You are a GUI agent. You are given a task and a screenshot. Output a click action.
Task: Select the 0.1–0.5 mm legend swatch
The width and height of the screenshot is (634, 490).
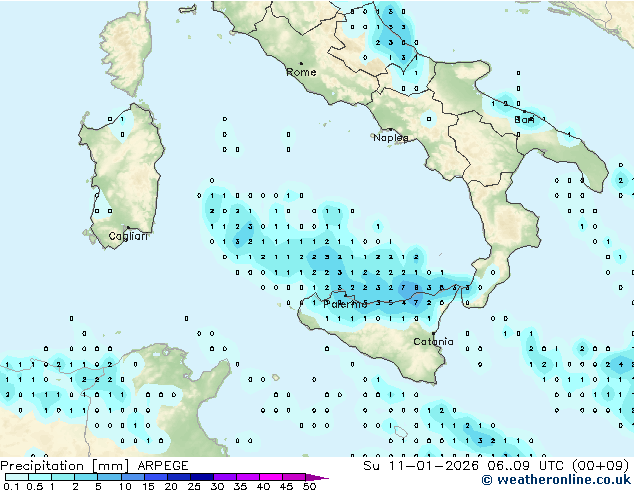point(17,477)
